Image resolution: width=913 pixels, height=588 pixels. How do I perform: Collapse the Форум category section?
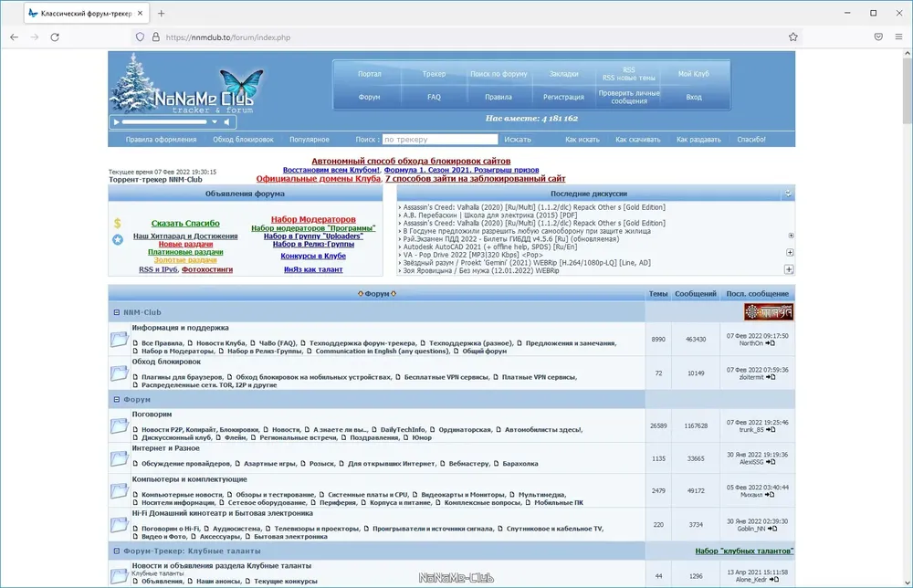(x=117, y=400)
